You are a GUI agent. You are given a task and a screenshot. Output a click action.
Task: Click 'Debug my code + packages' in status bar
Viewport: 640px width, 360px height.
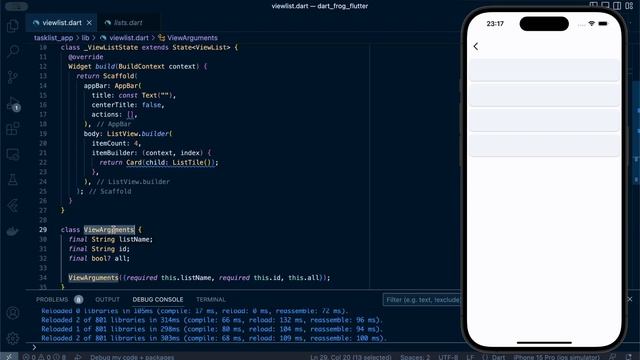(x=132, y=357)
